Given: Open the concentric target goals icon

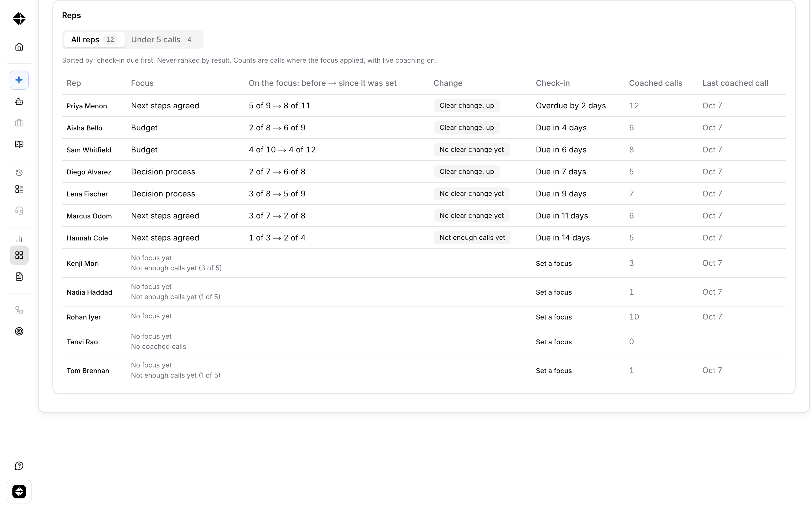Looking at the screenshot, I should [x=19, y=331].
